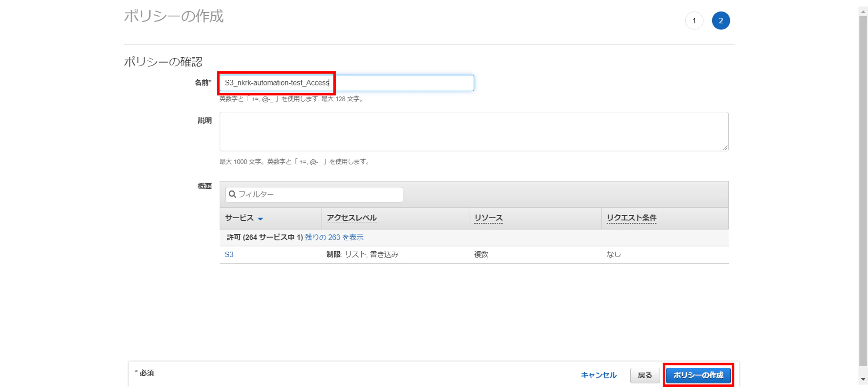
Task: Click the policy name input field
Action: pyautogui.click(x=346, y=83)
